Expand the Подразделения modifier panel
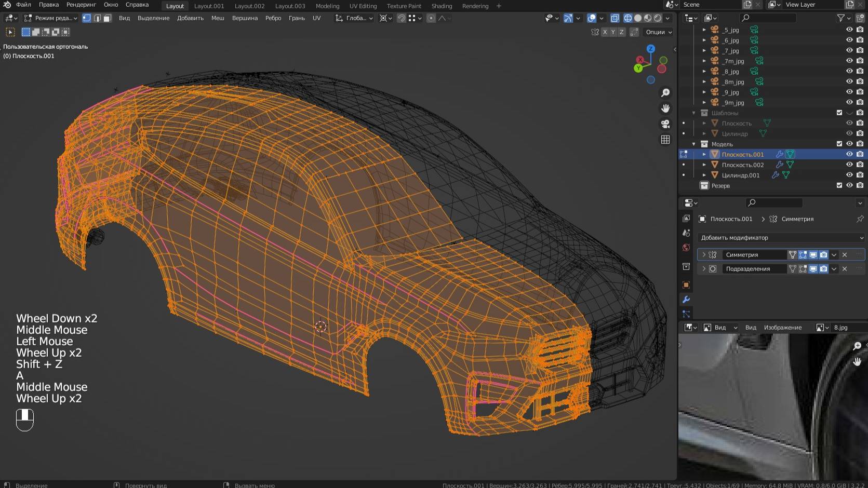868x488 pixels. [705, 268]
